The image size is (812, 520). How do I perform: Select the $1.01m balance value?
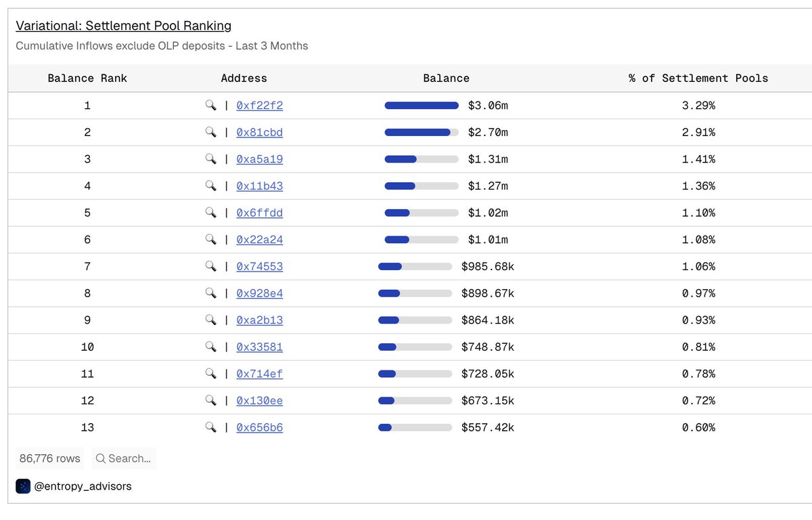pyautogui.click(x=488, y=240)
